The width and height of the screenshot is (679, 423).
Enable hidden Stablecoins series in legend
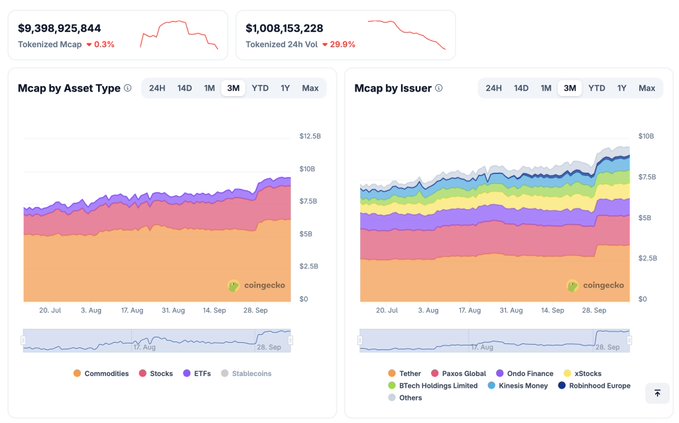coord(246,373)
